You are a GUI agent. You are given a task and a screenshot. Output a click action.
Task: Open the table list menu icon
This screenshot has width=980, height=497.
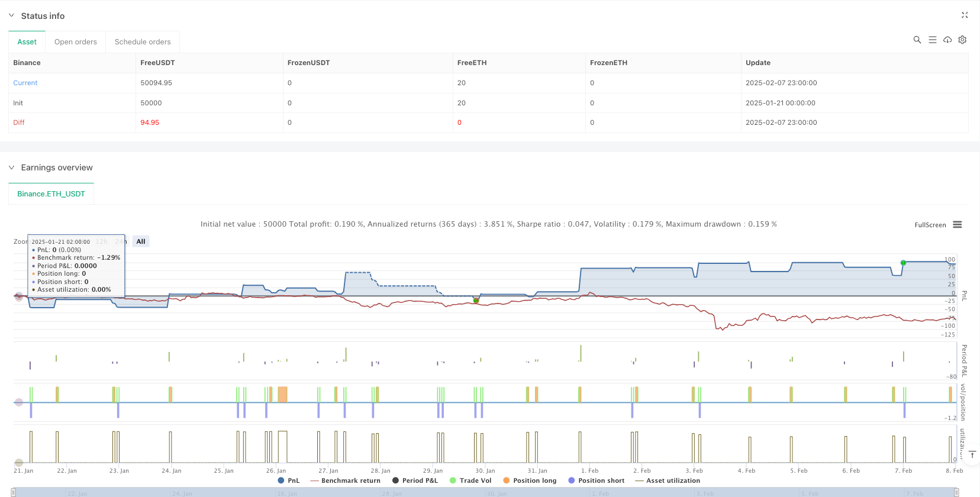932,40
